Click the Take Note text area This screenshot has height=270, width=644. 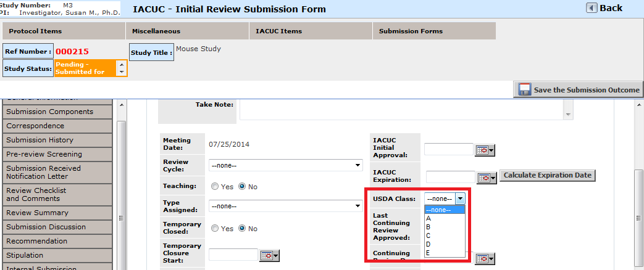(403, 110)
